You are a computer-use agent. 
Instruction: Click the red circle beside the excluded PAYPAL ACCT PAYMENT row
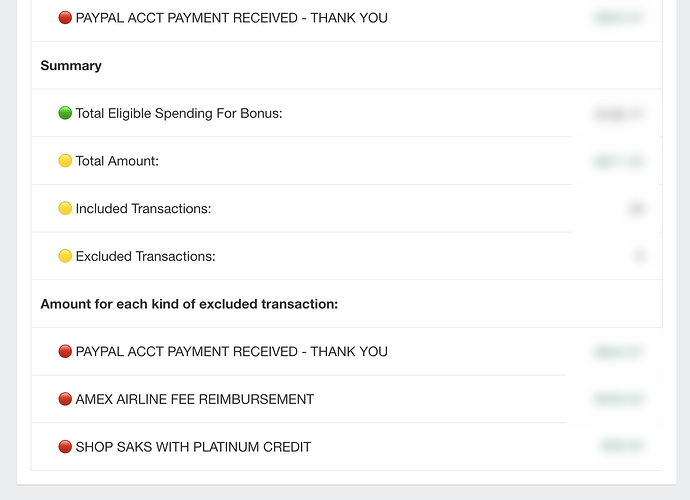point(65,351)
